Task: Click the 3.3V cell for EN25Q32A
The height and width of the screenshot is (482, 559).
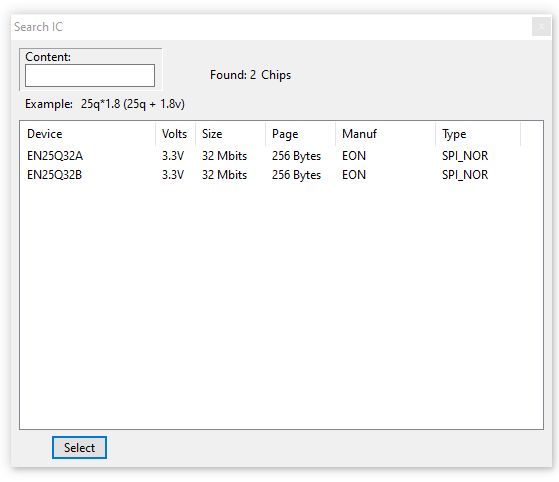Action: (173, 156)
